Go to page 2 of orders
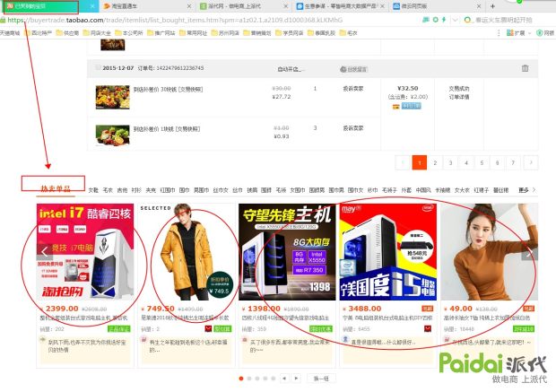 tap(435, 163)
